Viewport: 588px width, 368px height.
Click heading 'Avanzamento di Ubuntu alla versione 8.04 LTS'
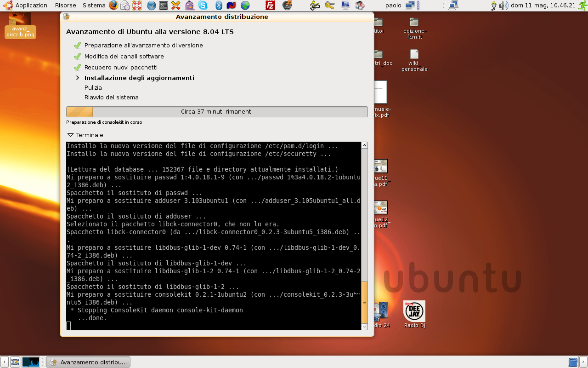[150, 32]
